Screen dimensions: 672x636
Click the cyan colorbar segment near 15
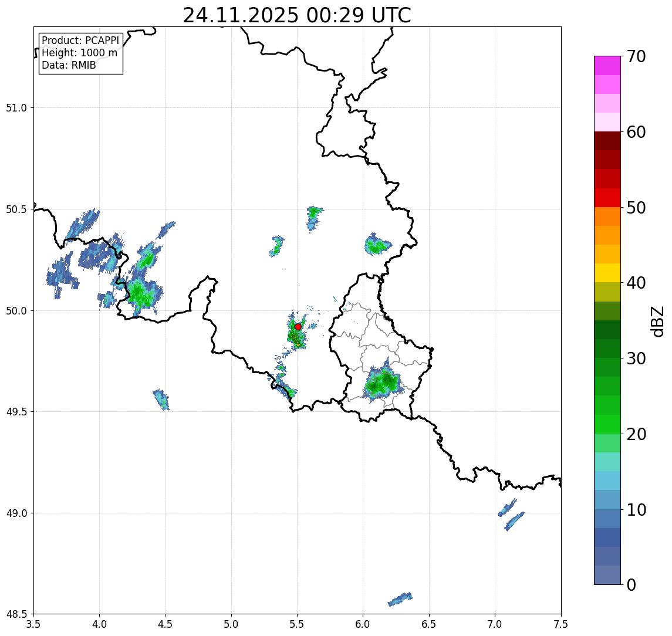[607, 481]
